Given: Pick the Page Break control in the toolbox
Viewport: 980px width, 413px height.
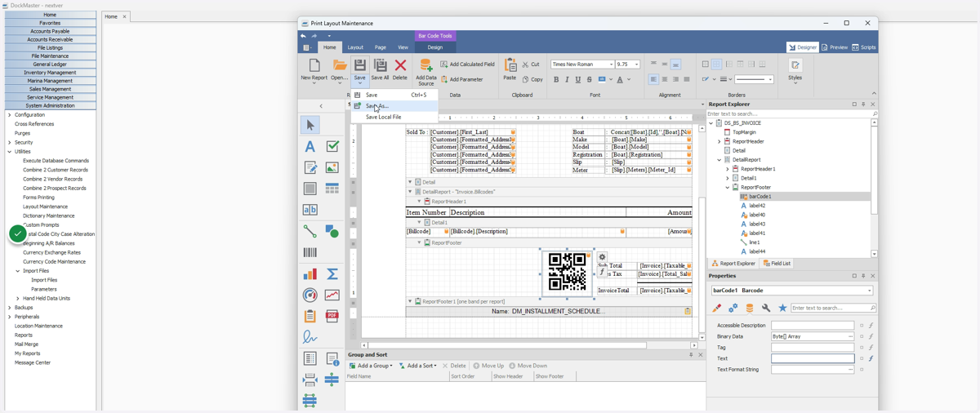Looking at the screenshot, I should (310, 380).
